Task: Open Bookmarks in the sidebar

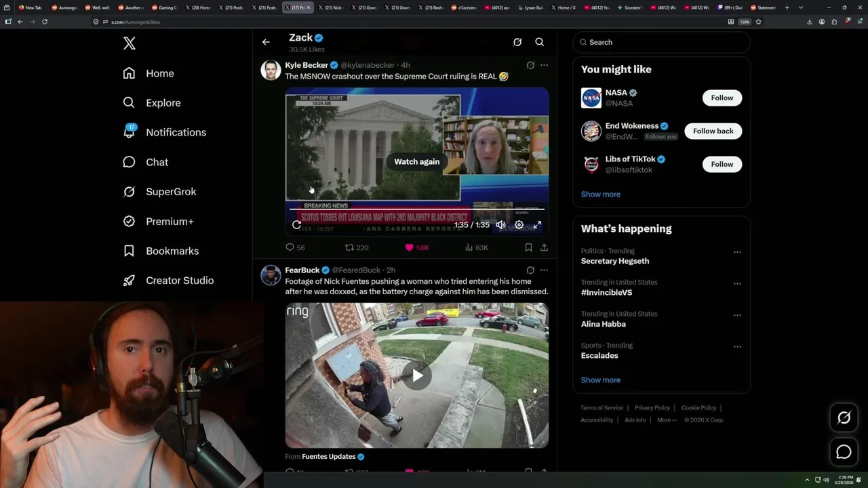Action: (x=161, y=251)
